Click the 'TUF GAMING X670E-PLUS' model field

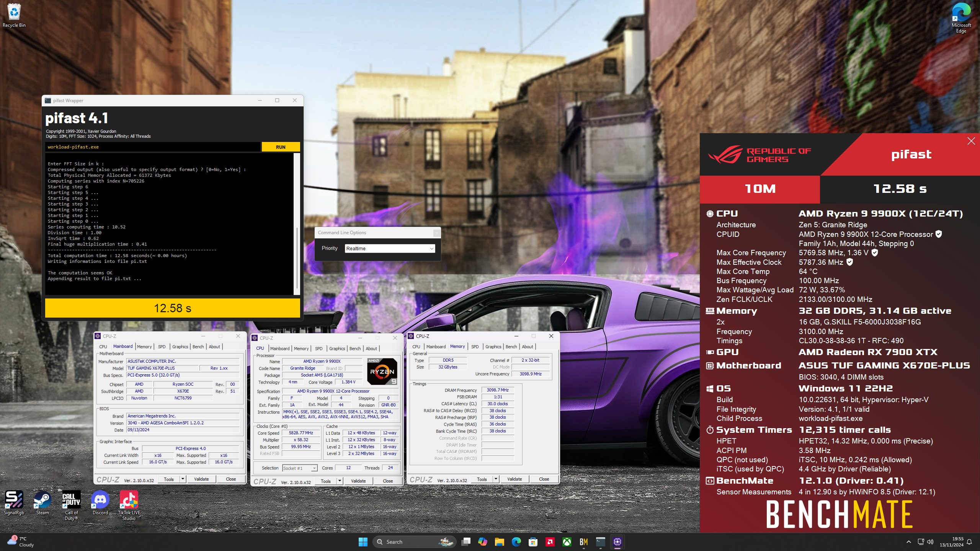pos(163,368)
